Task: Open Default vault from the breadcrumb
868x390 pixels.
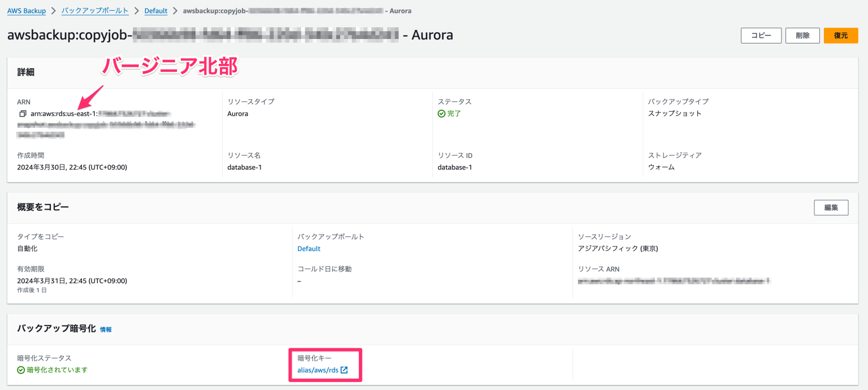Action: point(156,10)
